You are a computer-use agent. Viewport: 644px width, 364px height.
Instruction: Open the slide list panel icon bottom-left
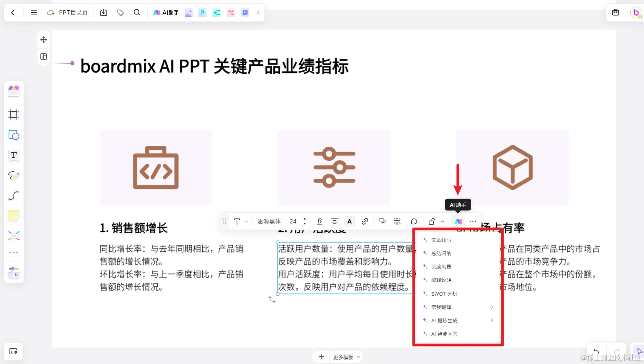13,351
